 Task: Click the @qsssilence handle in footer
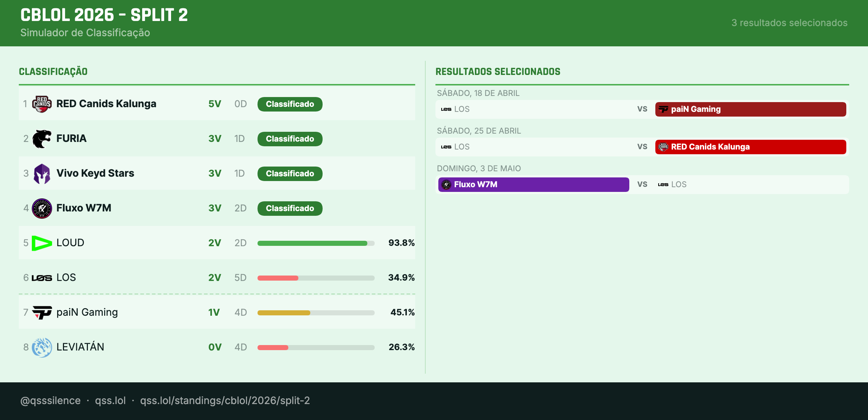point(50,401)
